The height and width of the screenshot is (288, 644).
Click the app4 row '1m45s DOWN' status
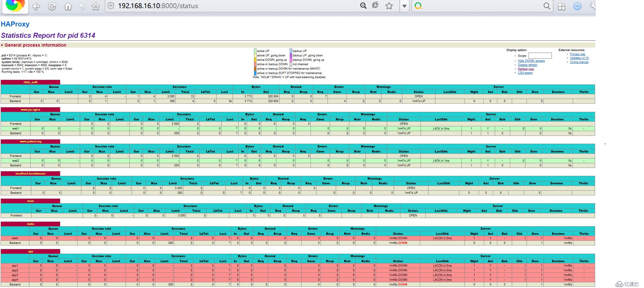pos(398,280)
